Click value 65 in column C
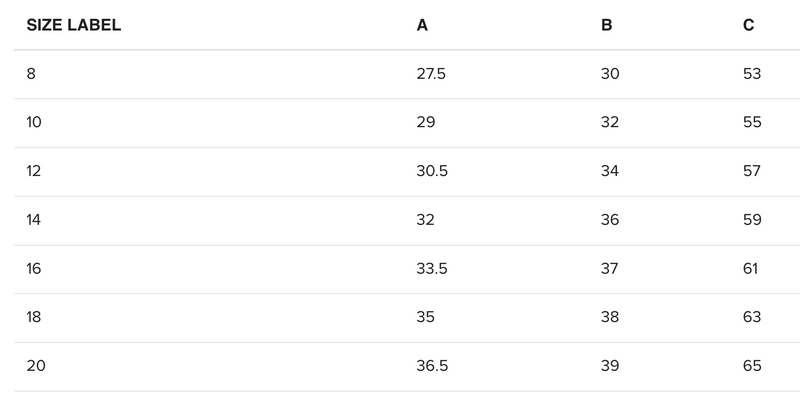 [752, 366]
